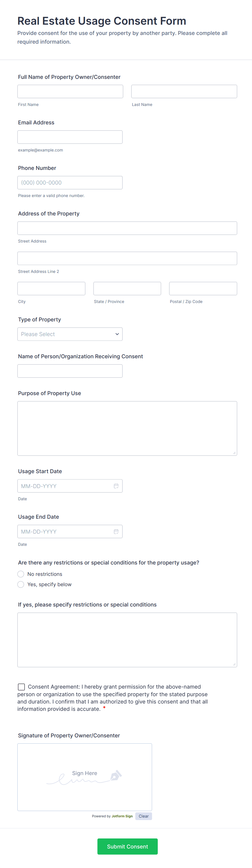Click the Sign Here signature area
The width and height of the screenshot is (252, 868).
85,777
